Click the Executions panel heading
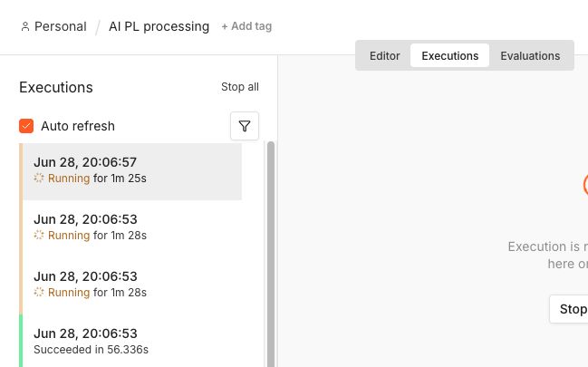Screen dimensions: 588x367 pyautogui.click(x=56, y=87)
